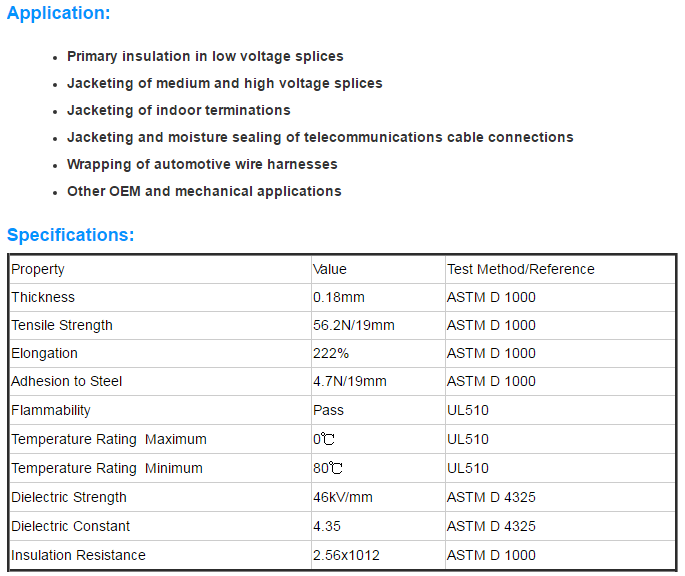Click the Dielectric Strength 46kV/mm value
This screenshot has width=685, height=576.
(x=343, y=497)
